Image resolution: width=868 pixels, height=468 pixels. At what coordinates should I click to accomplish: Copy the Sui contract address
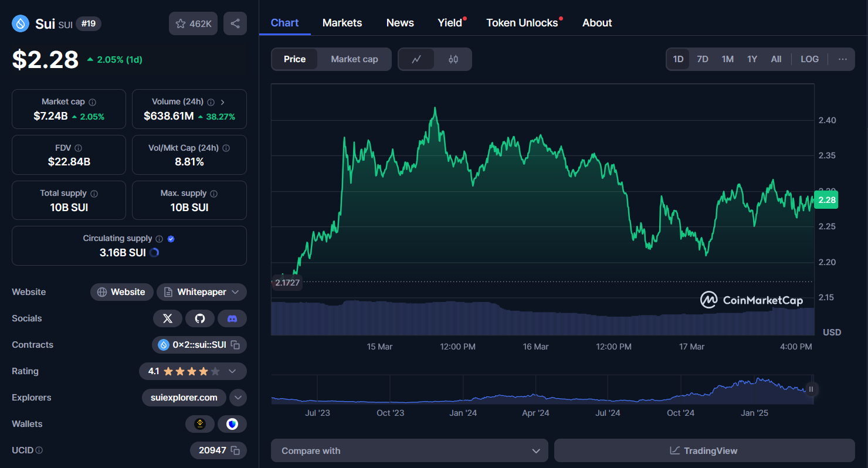(x=235, y=345)
